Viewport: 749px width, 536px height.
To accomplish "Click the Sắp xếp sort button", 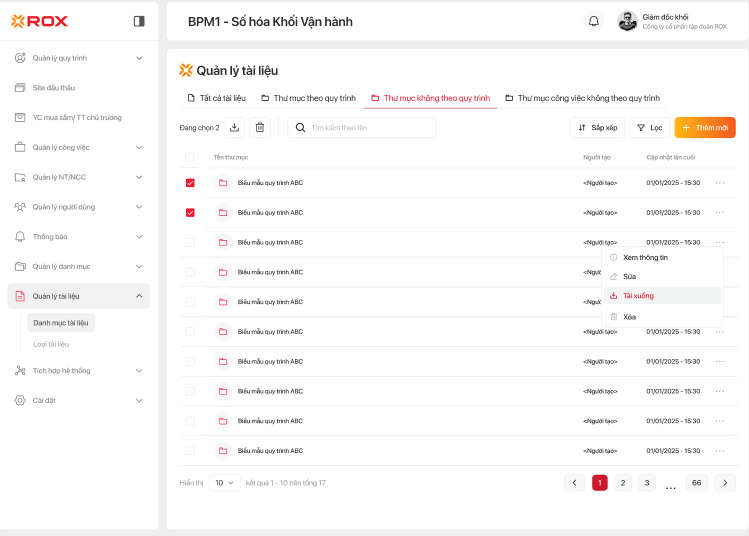I will pos(597,128).
